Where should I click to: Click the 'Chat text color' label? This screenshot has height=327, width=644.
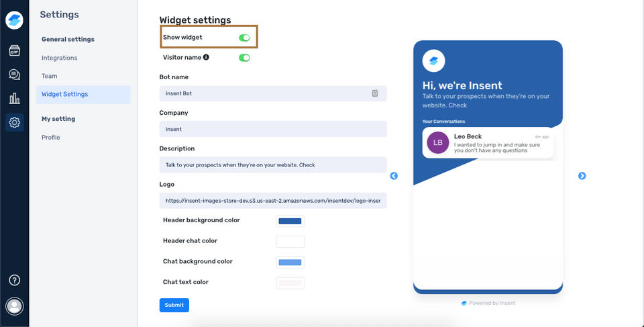(x=186, y=282)
